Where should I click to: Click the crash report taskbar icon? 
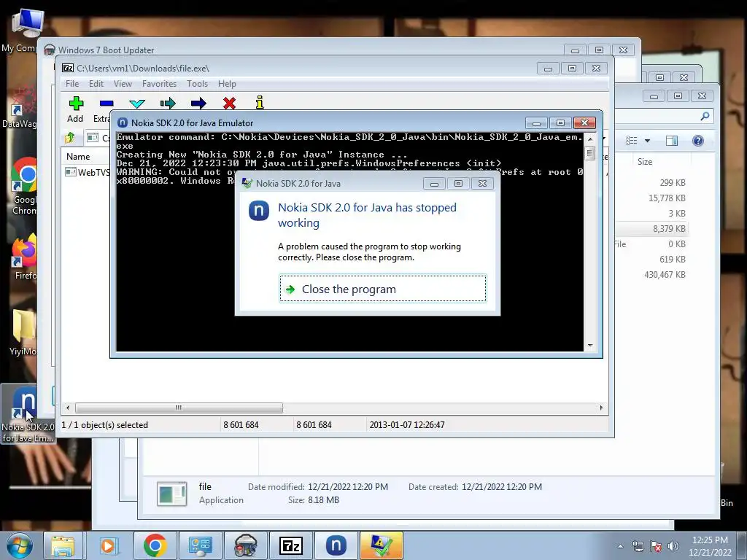pos(381,545)
